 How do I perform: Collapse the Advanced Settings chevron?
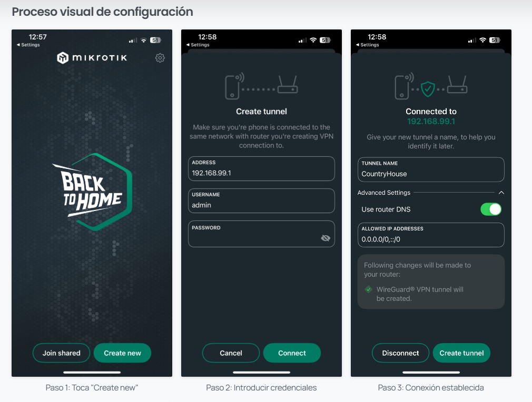501,193
